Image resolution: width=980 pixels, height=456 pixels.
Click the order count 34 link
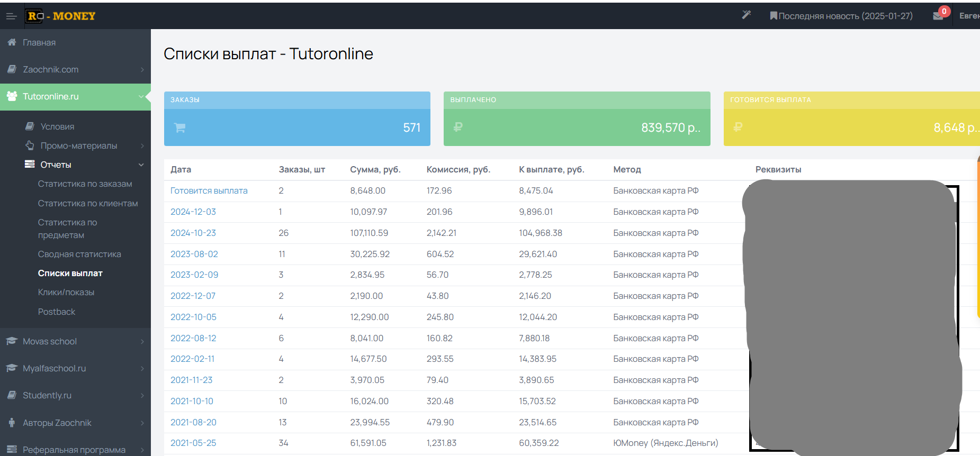[x=284, y=443]
